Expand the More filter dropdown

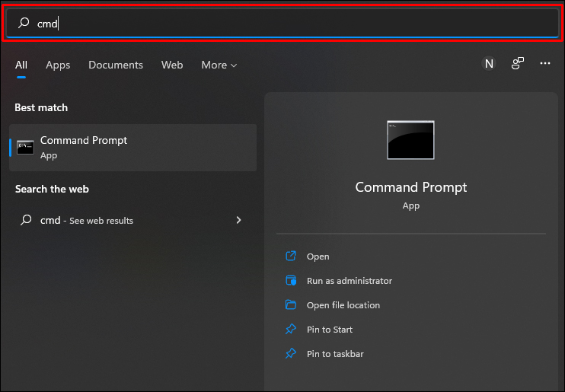click(x=219, y=65)
